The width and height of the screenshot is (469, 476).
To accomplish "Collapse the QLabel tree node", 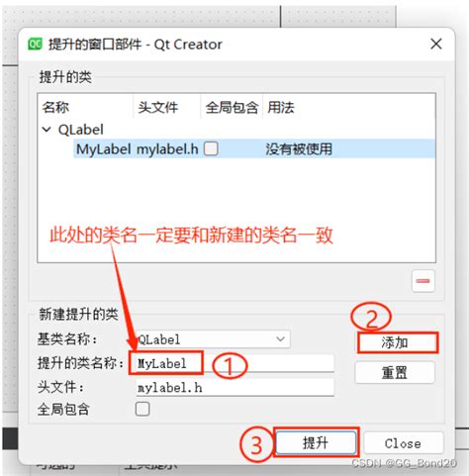I will click(47, 130).
